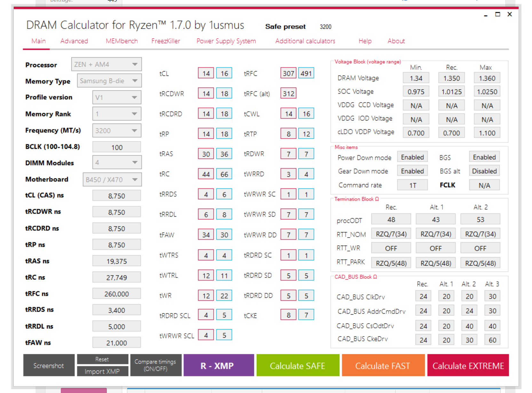Click the tFAW ns field 21,000

click(117, 343)
